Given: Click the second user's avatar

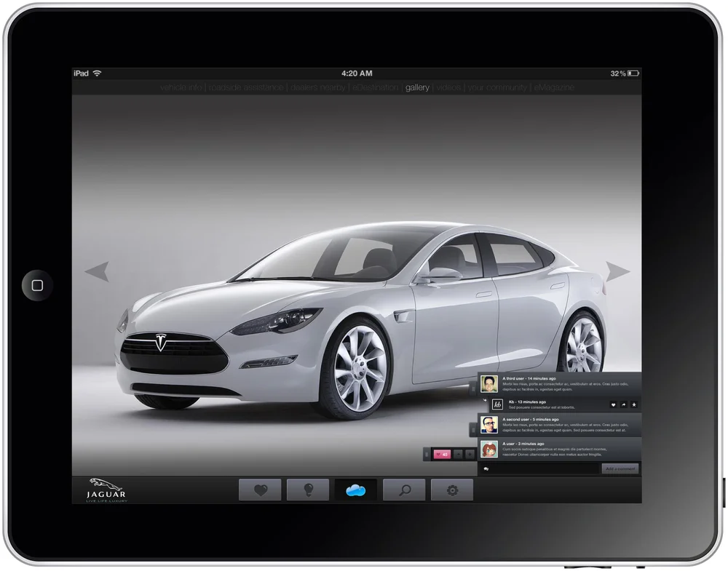Looking at the screenshot, I should [489, 424].
